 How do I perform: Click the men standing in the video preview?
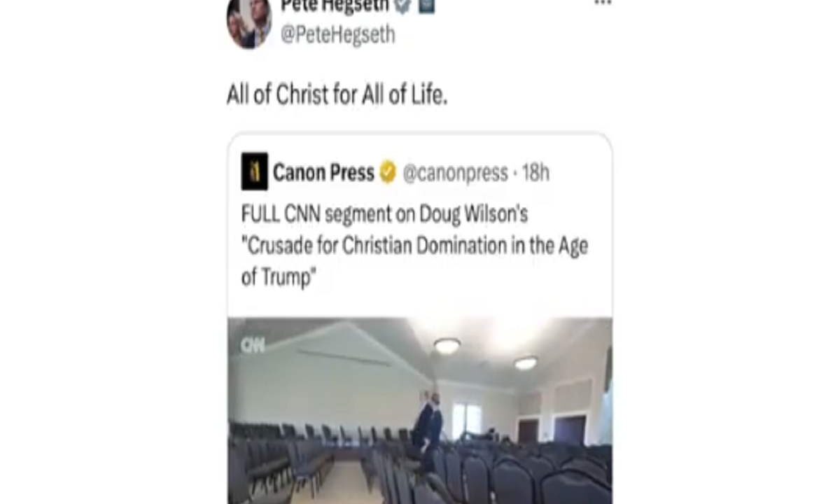coord(428,422)
